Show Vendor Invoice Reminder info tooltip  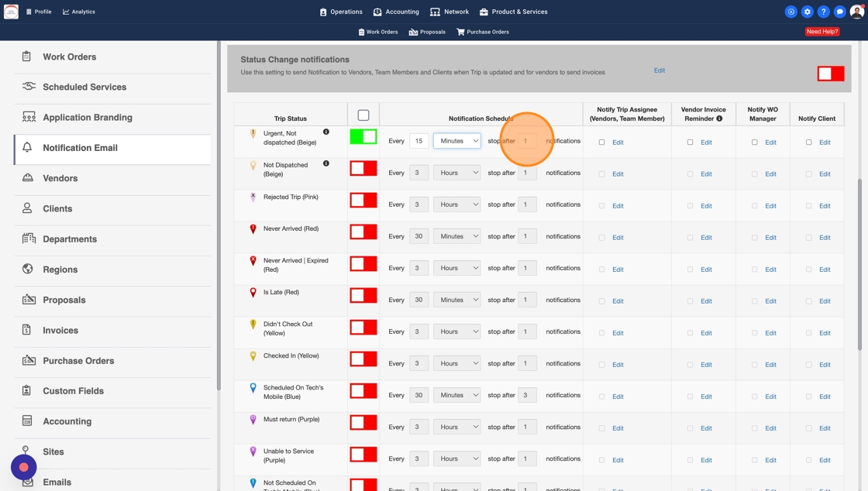[x=719, y=118]
